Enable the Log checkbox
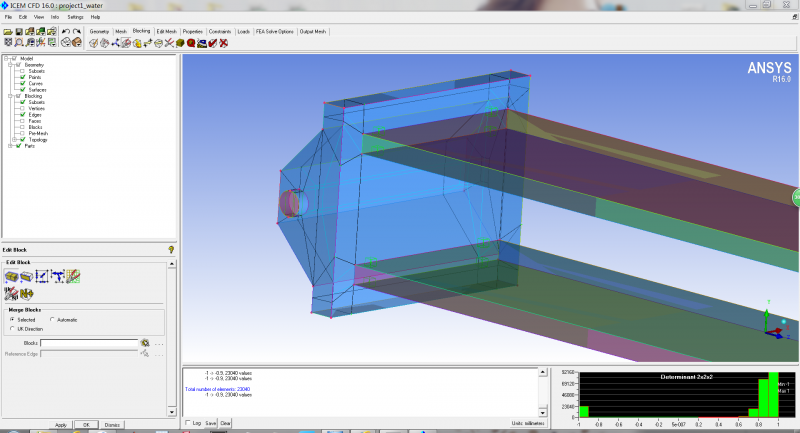 pos(188,423)
